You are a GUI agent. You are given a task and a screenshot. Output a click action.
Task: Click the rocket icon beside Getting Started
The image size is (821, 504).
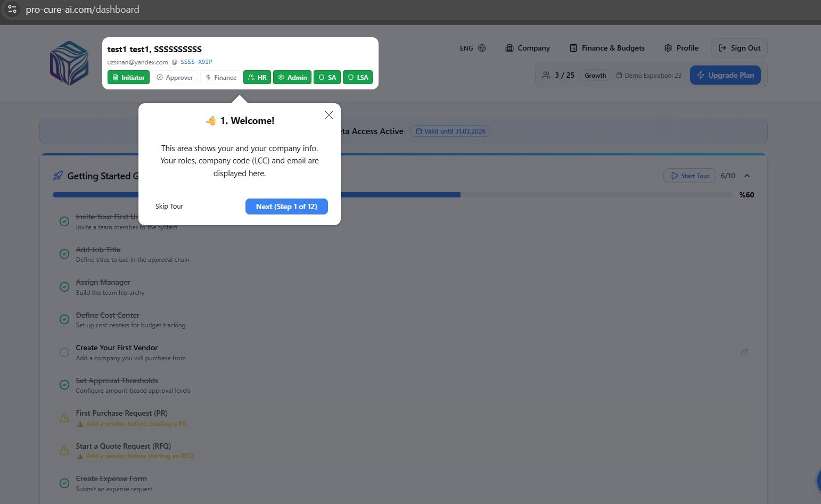pos(58,176)
